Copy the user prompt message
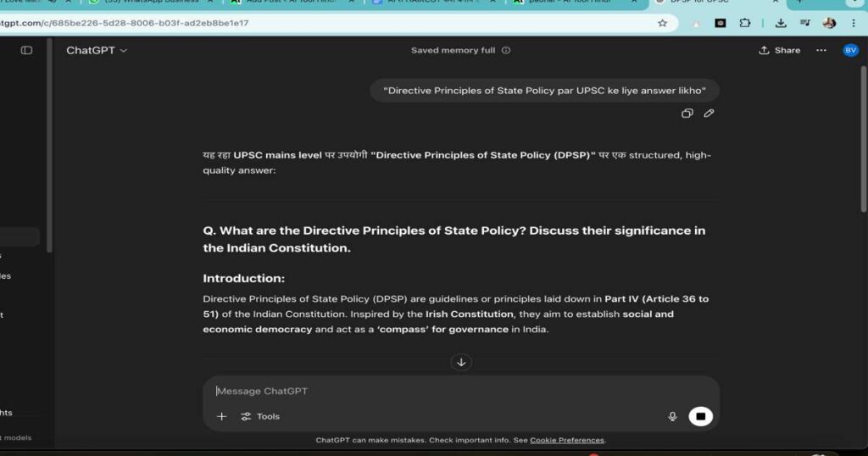 pos(687,114)
